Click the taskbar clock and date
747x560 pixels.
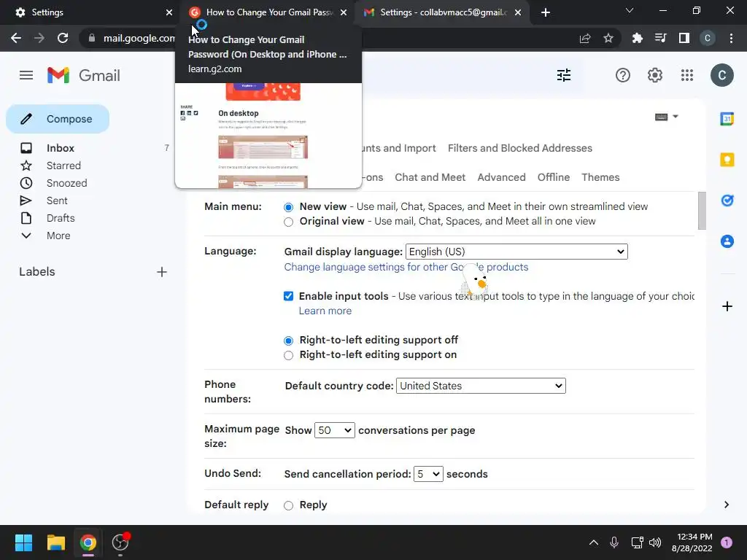click(692, 542)
